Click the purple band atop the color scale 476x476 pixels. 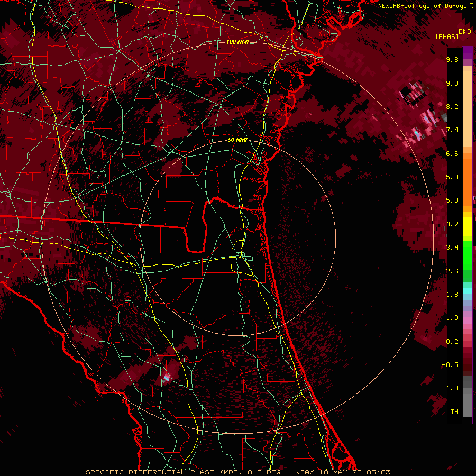(x=467, y=53)
